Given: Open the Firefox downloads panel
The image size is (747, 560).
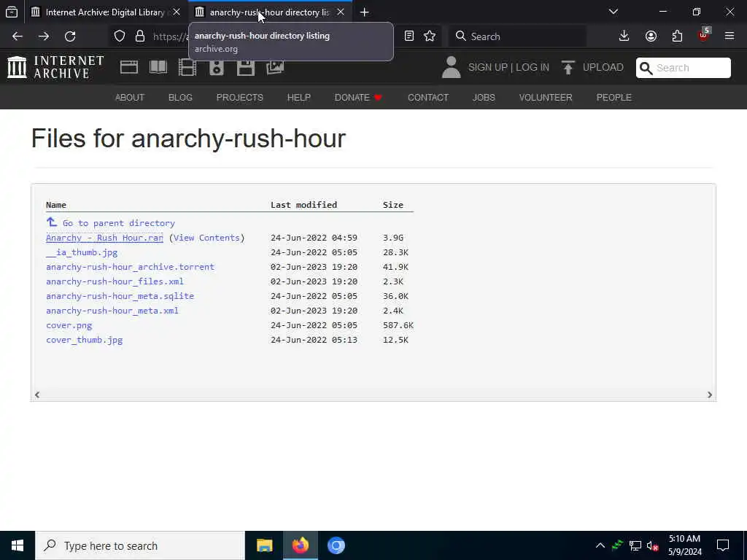Looking at the screenshot, I should point(624,36).
